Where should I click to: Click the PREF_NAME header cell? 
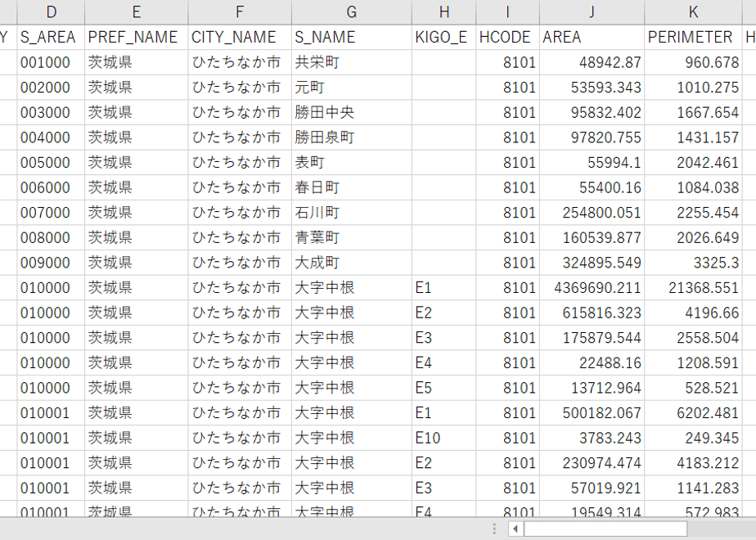(137, 37)
